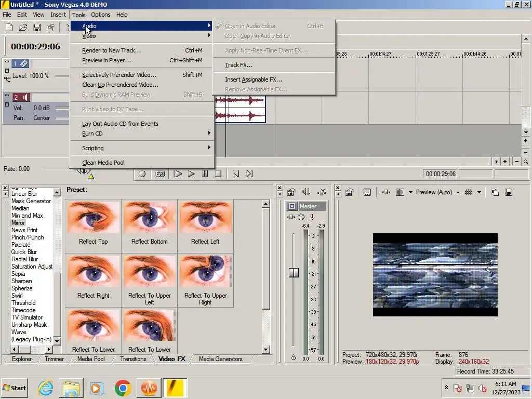The image size is (532, 399).
Task: Switch to the Explorer tab
Action: pyautogui.click(x=22, y=359)
